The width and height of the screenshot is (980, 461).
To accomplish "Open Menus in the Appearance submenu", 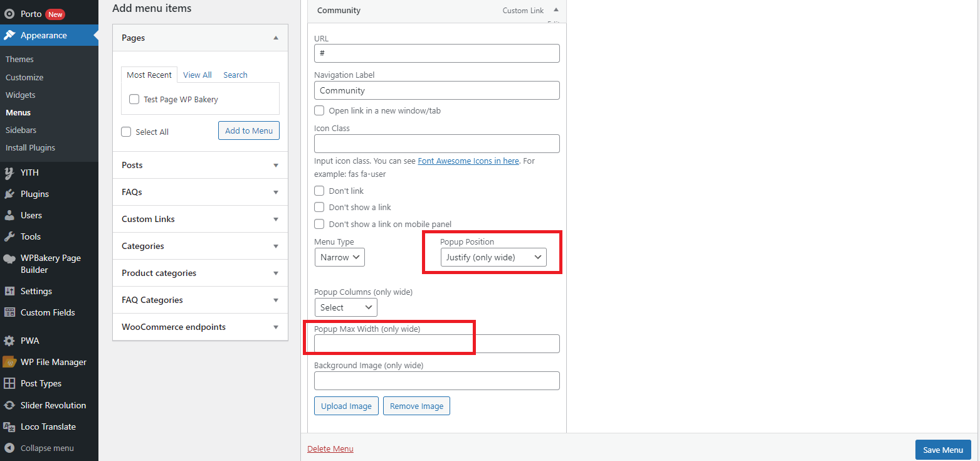I will coord(18,112).
